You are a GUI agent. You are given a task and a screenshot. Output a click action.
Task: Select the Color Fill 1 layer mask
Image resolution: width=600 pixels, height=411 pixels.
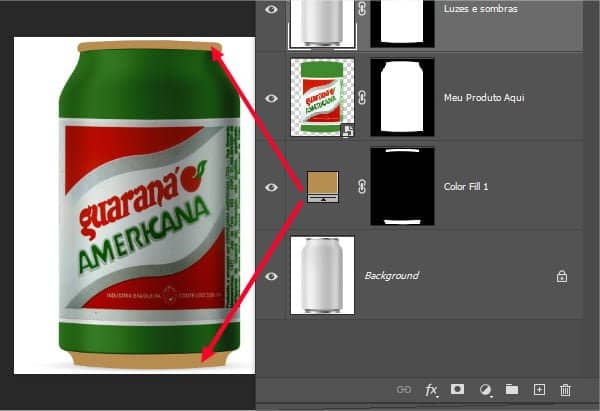pos(403,186)
